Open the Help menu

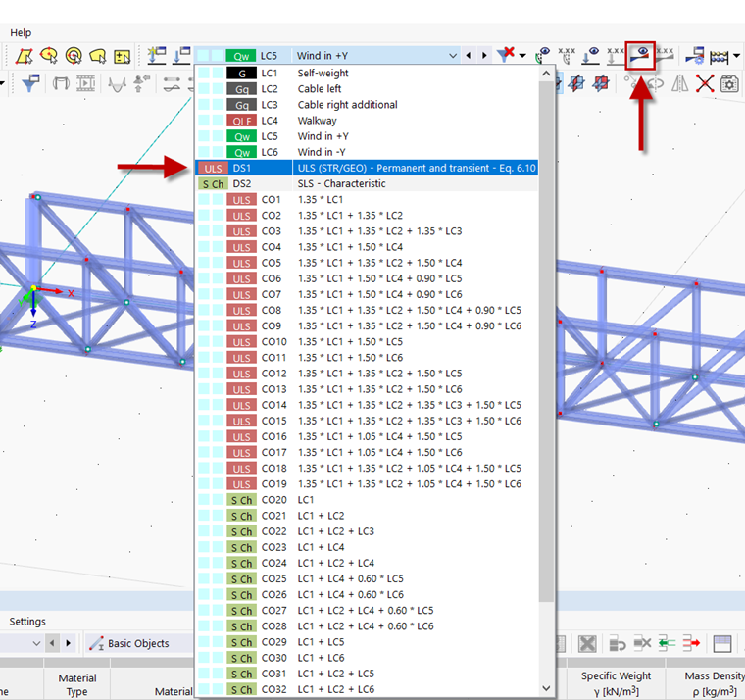coord(21,32)
